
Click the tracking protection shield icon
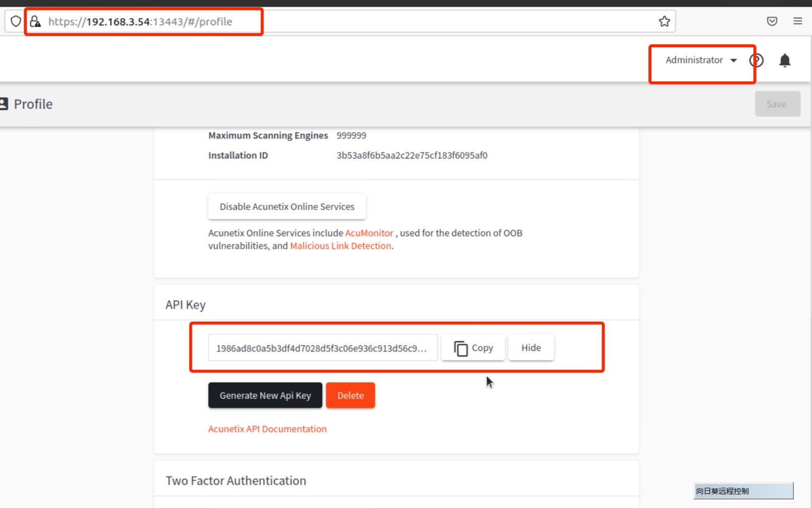pyautogui.click(x=16, y=21)
